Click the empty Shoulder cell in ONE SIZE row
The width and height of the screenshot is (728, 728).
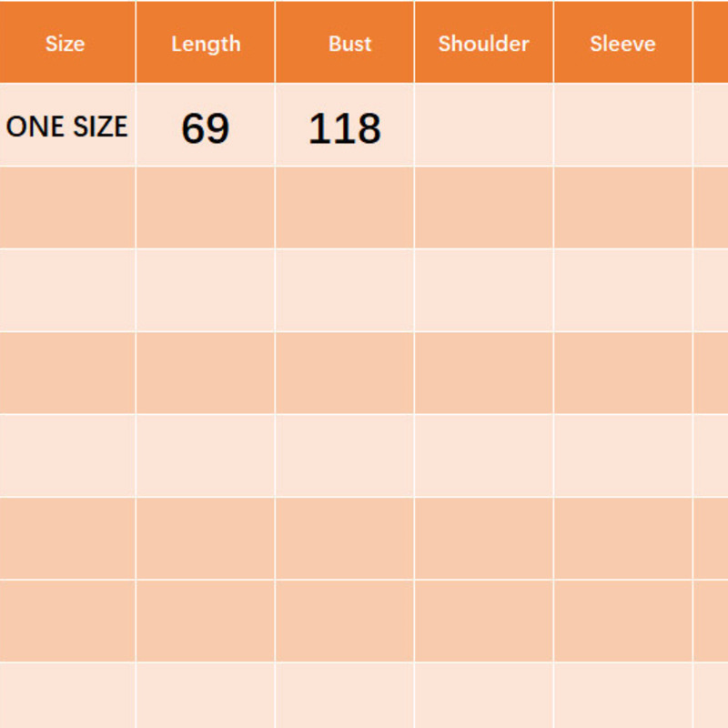483,126
